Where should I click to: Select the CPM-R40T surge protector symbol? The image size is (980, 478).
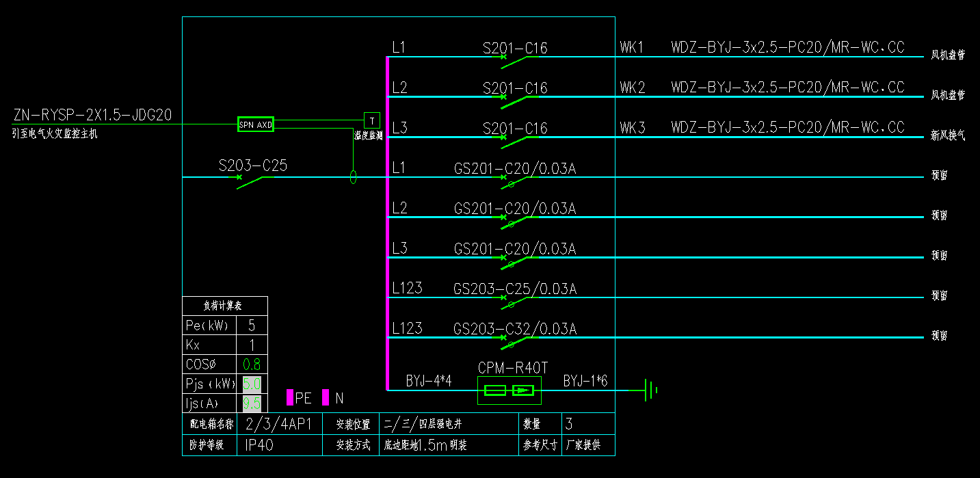pos(509,390)
